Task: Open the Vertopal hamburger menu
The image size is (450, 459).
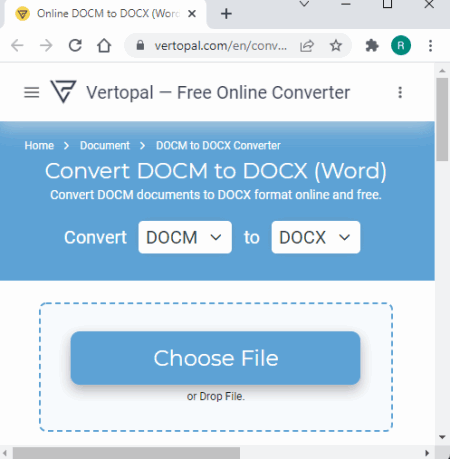Action: pos(32,92)
